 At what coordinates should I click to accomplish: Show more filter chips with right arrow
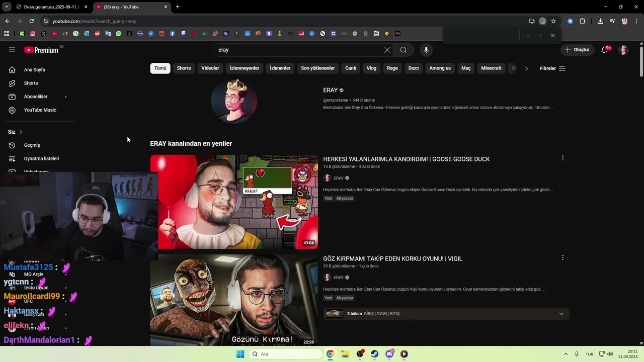click(x=526, y=68)
